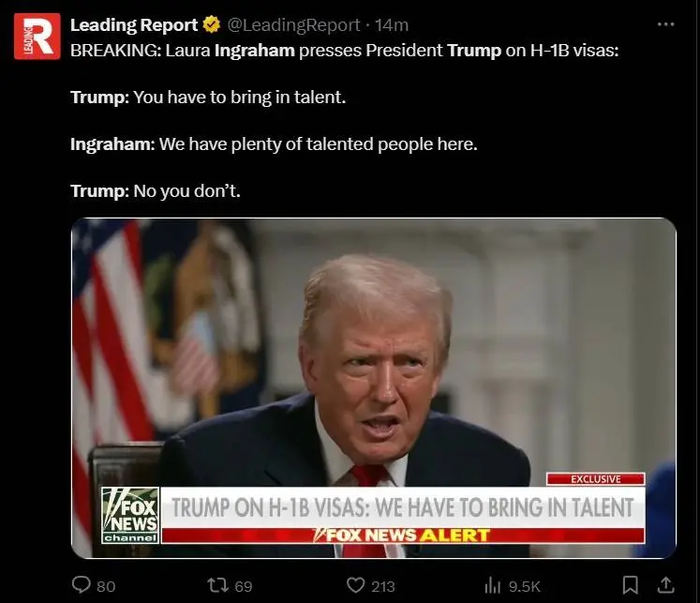Click the Fox News Channel logo in video
Image resolution: width=700 pixels, height=603 pixels.
coord(130,516)
